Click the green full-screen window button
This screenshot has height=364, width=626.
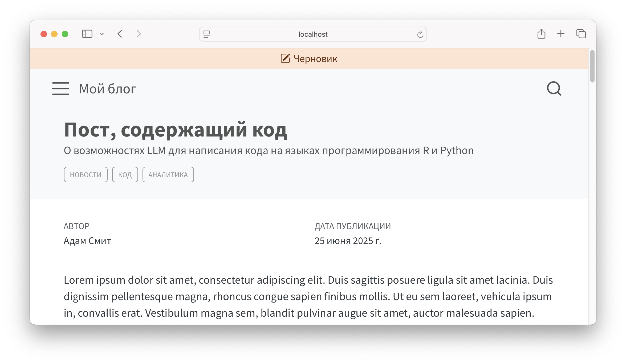point(65,34)
